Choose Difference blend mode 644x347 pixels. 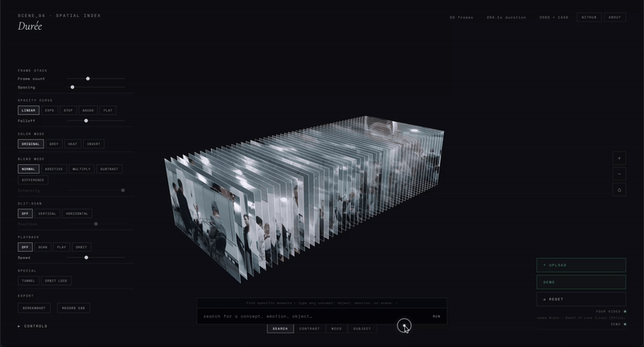tap(33, 180)
